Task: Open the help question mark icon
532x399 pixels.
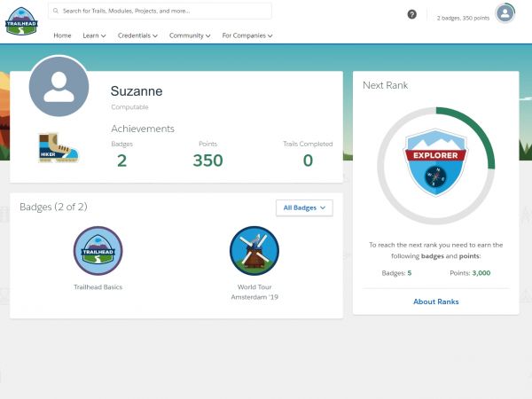Action: tap(411, 15)
